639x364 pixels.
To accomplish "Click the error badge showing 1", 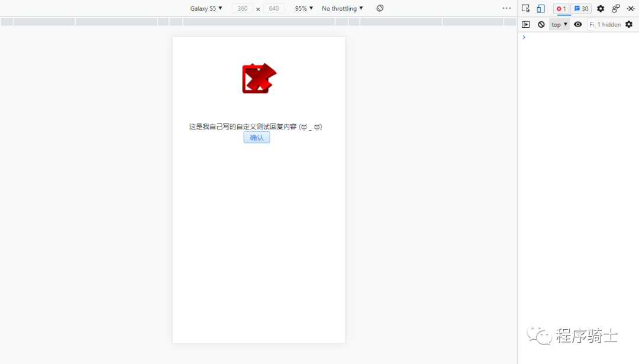I will pos(560,8).
